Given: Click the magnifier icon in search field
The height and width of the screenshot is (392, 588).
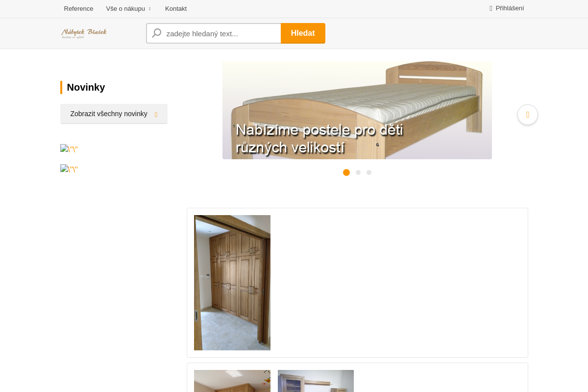Looking at the screenshot, I should coord(157,33).
